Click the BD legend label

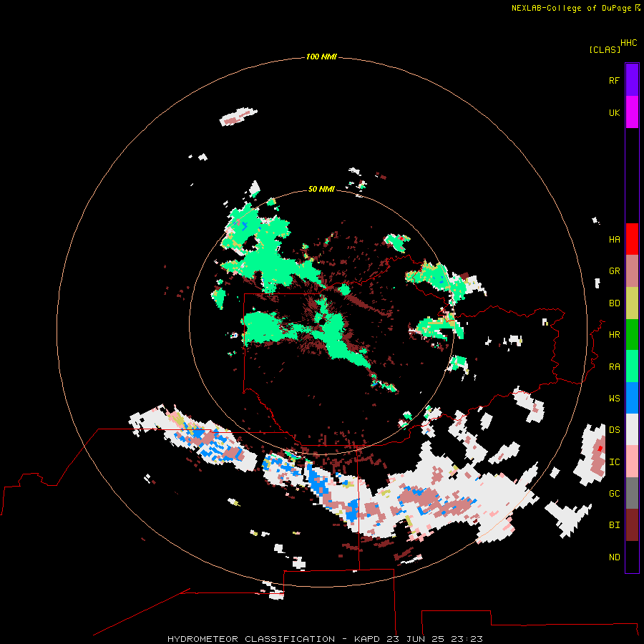click(x=615, y=303)
